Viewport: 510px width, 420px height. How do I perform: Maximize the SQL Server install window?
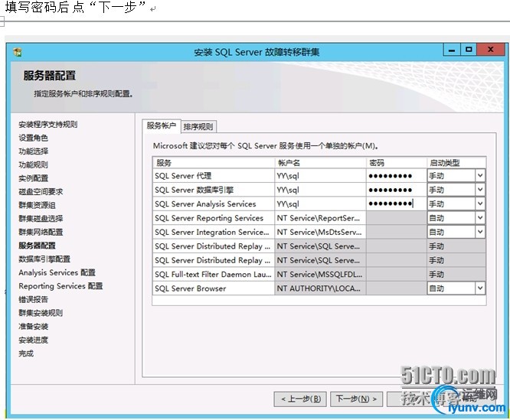(469, 50)
